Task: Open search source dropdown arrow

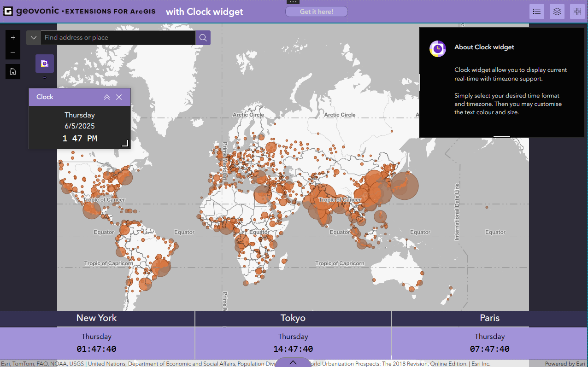Action: point(34,38)
